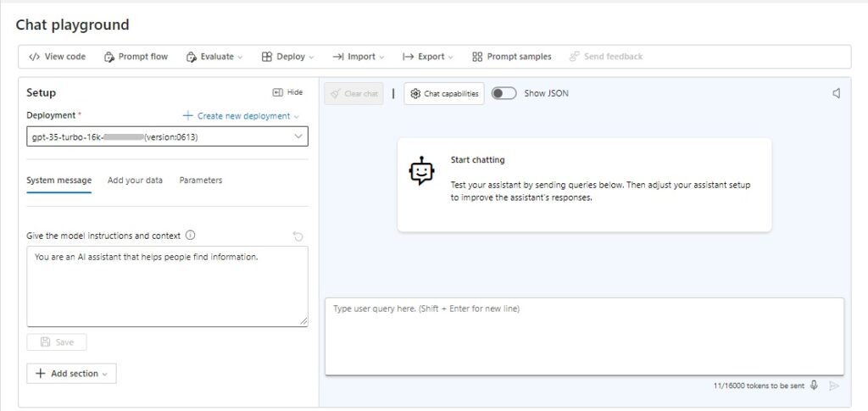Click the 'Setup' panel heading
The width and height of the screenshot is (868, 411).
click(42, 92)
